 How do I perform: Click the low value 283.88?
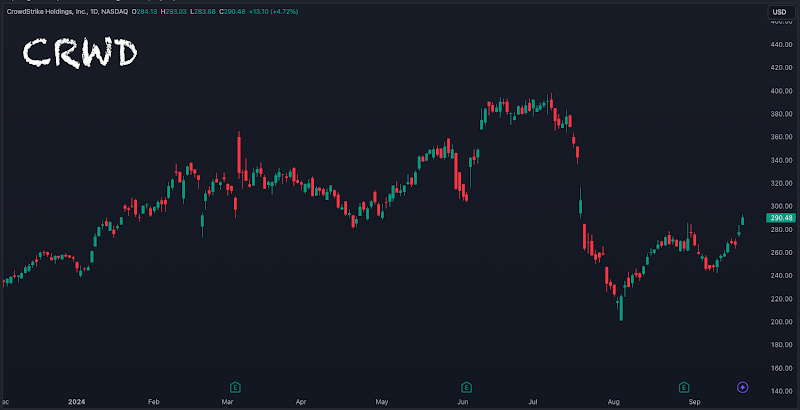tap(205, 12)
